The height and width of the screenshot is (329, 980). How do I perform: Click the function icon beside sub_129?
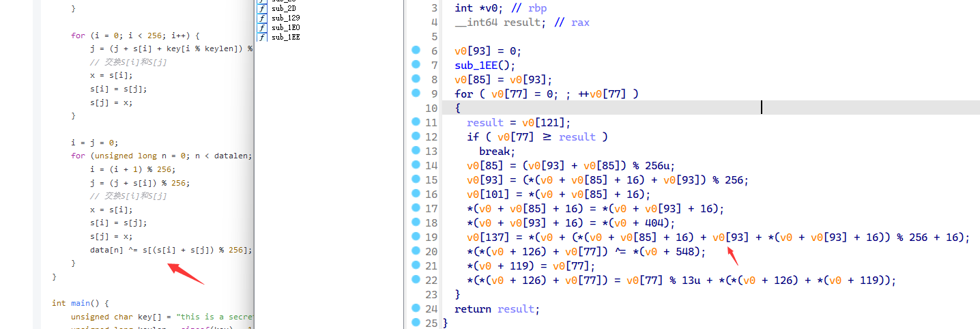pos(262,18)
